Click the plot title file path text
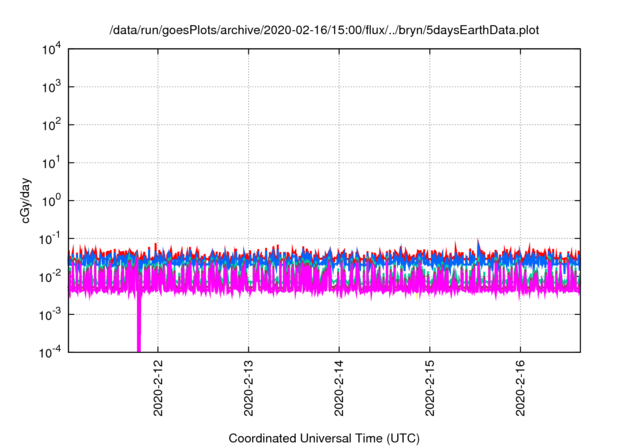The height and width of the screenshot is (448, 640). pyautogui.click(x=324, y=30)
